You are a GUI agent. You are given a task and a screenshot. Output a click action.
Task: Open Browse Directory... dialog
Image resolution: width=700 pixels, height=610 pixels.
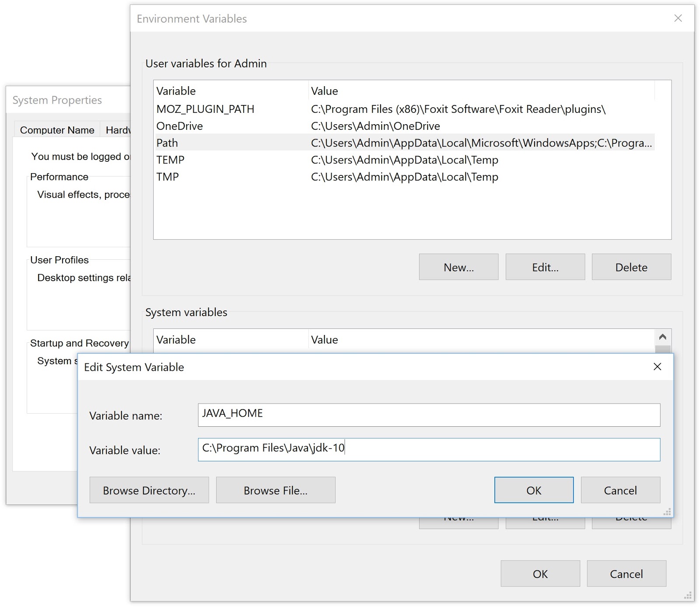click(x=149, y=490)
